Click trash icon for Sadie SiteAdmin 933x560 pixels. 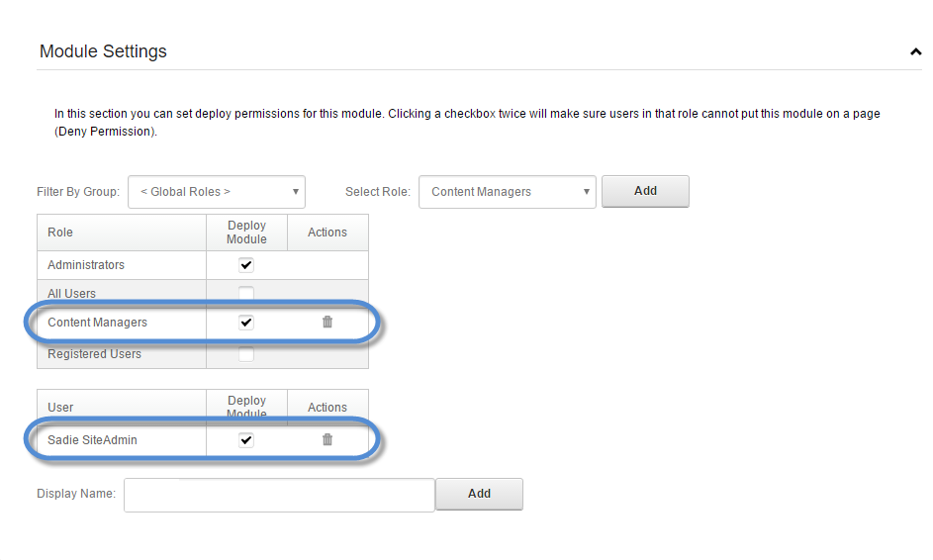pos(327,440)
